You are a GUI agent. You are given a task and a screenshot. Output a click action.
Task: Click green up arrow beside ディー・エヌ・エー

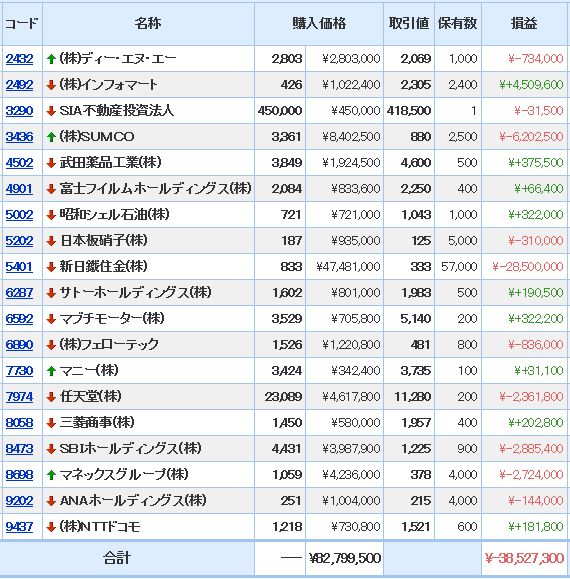(51, 59)
